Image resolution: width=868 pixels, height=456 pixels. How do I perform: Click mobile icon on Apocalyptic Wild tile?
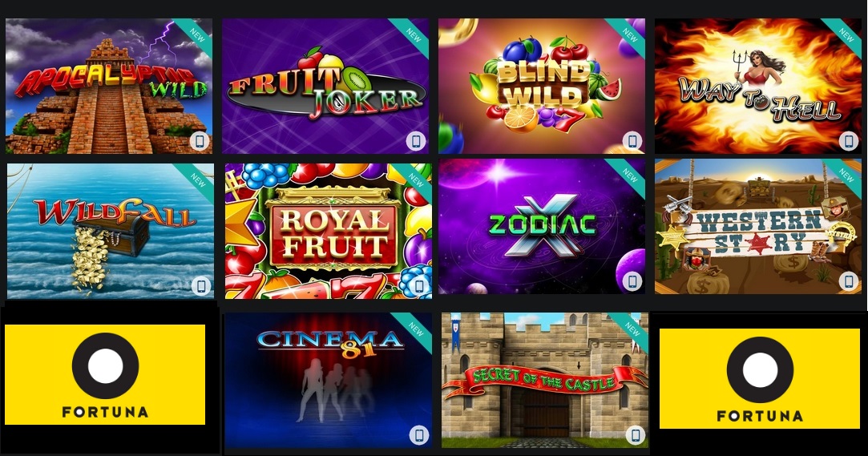(x=200, y=141)
